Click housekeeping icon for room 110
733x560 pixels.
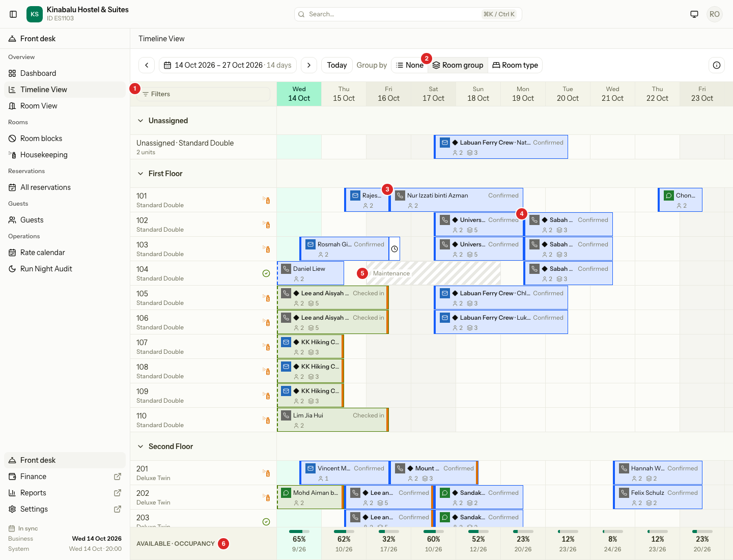[x=266, y=420]
